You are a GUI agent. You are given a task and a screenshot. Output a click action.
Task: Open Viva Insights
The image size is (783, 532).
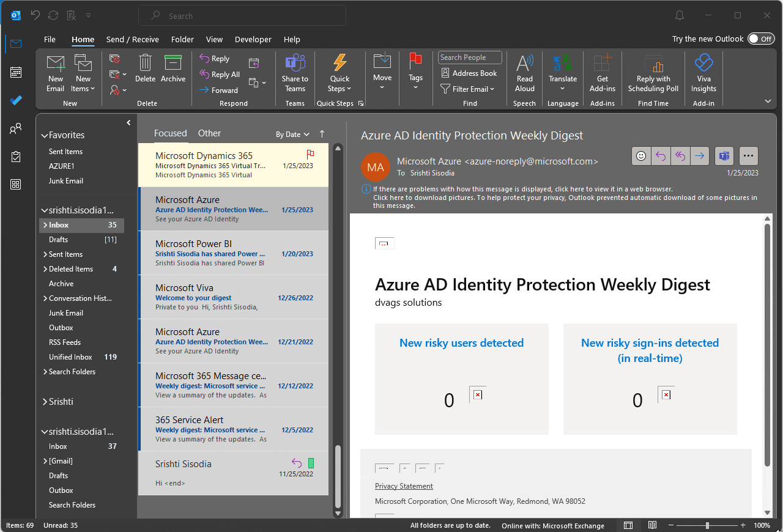click(703, 73)
